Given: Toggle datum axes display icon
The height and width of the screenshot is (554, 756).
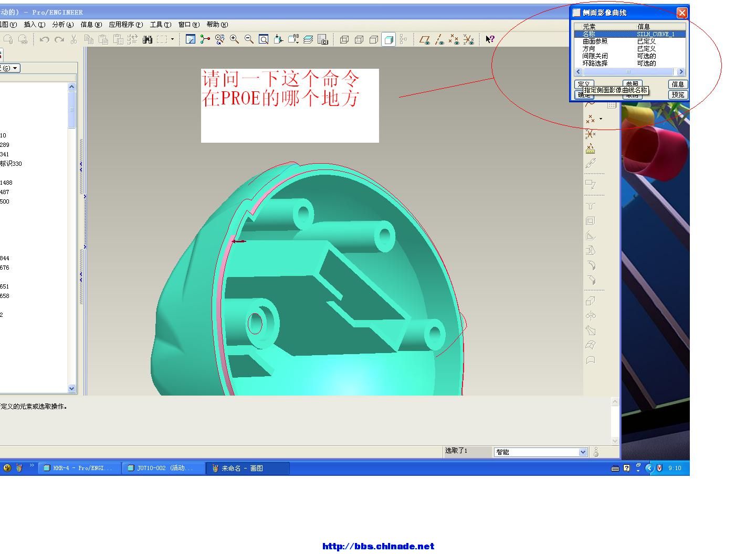Looking at the screenshot, I should 439,39.
